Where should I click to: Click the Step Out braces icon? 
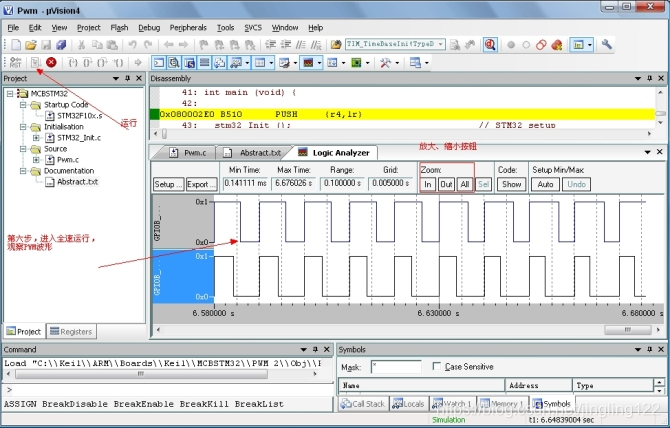coord(103,63)
